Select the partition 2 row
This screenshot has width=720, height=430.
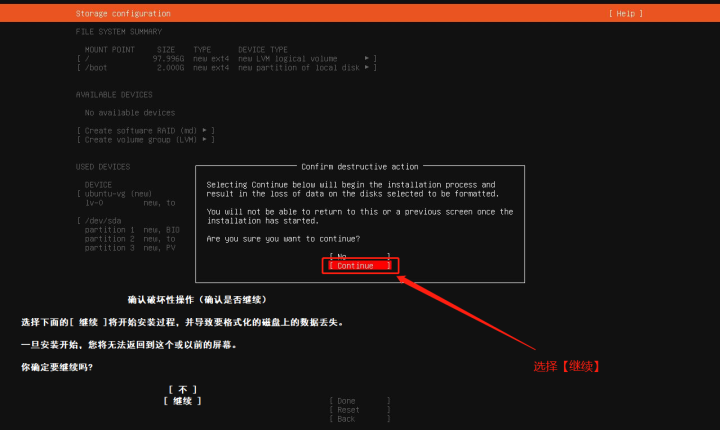(x=130, y=239)
